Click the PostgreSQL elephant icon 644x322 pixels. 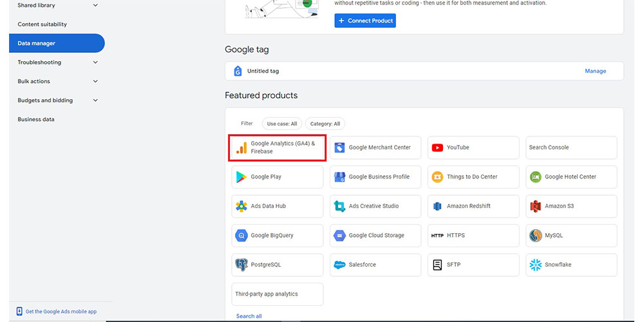point(241,265)
